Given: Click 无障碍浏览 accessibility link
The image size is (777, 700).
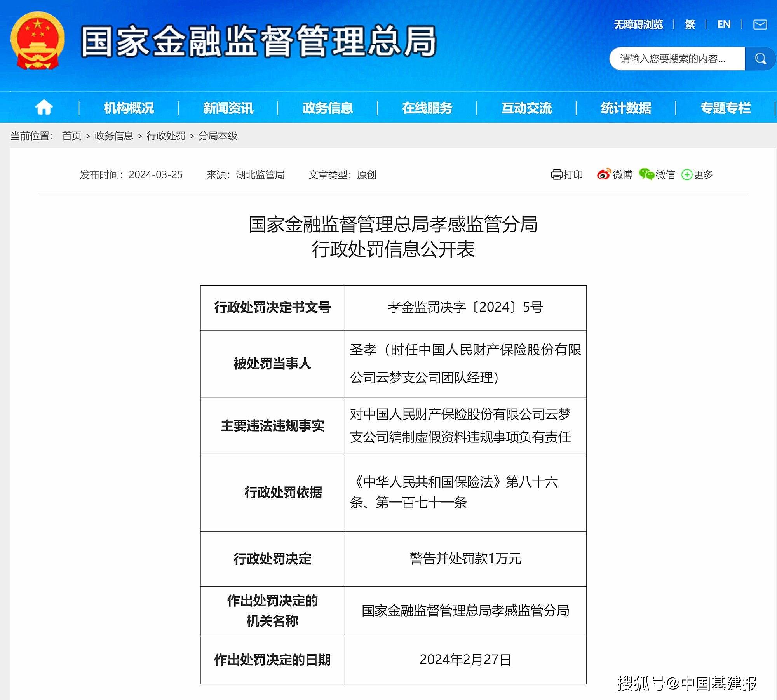Looking at the screenshot, I should [x=638, y=24].
